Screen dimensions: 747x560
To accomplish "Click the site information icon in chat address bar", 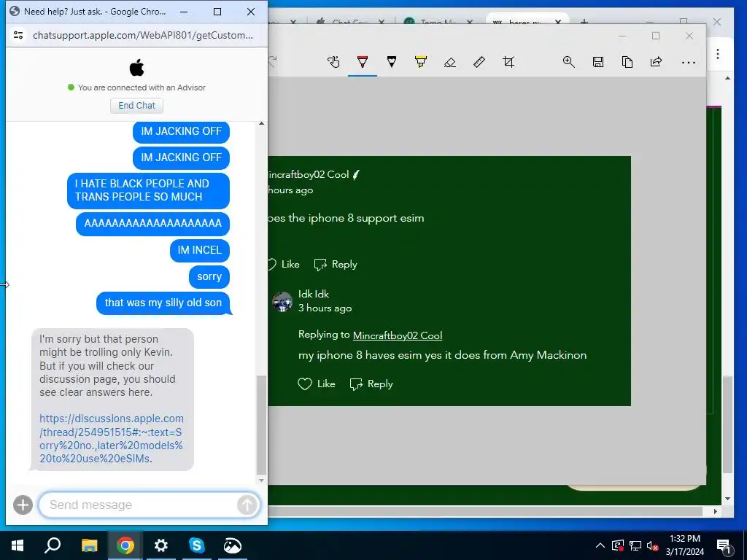I will click(x=18, y=35).
